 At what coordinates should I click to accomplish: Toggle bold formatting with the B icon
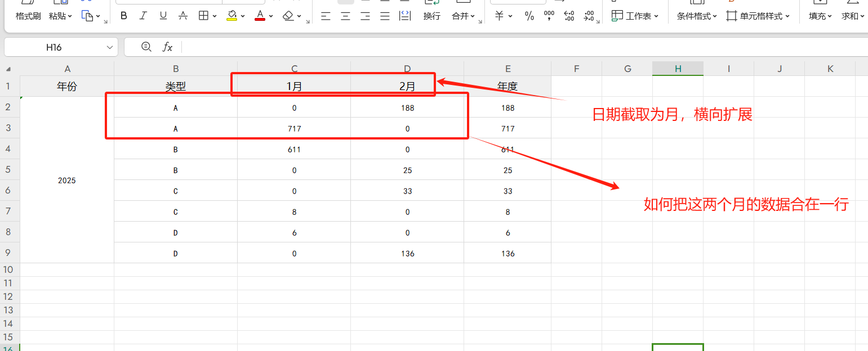click(124, 16)
